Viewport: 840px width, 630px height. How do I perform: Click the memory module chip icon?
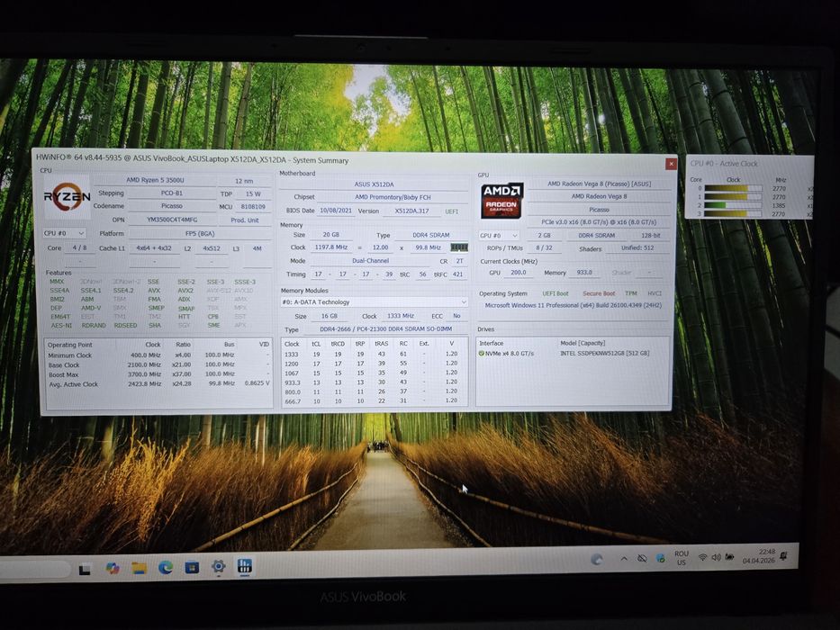tap(459, 247)
